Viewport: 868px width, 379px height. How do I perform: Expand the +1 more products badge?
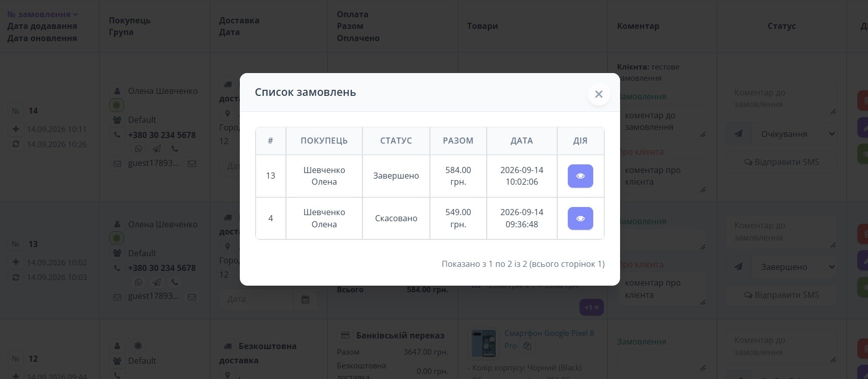pos(591,307)
